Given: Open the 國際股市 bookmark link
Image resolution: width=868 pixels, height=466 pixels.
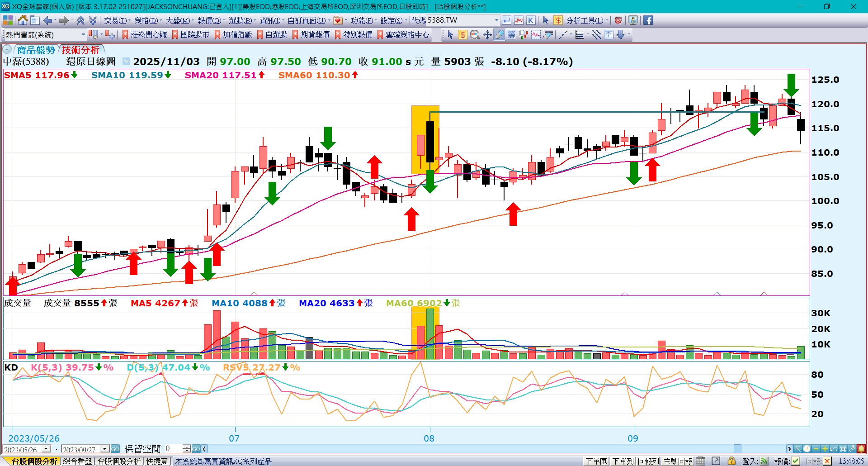Looking at the screenshot, I should pyautogui.click(x=195, y=35).
